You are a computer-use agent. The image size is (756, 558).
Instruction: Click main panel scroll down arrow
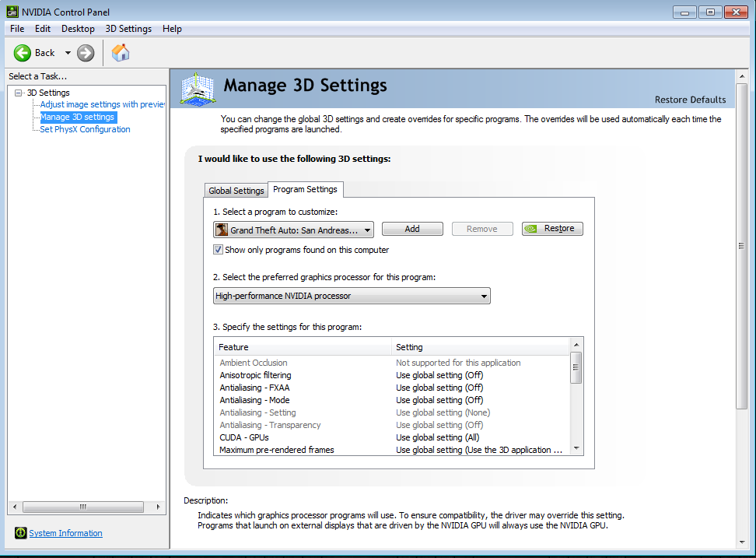coord(742,542)
